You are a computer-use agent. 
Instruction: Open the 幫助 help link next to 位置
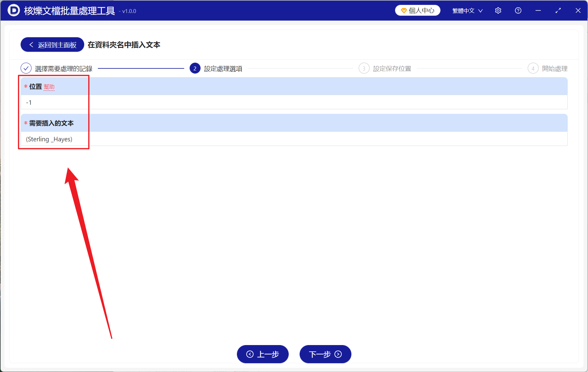click(49, 87)
